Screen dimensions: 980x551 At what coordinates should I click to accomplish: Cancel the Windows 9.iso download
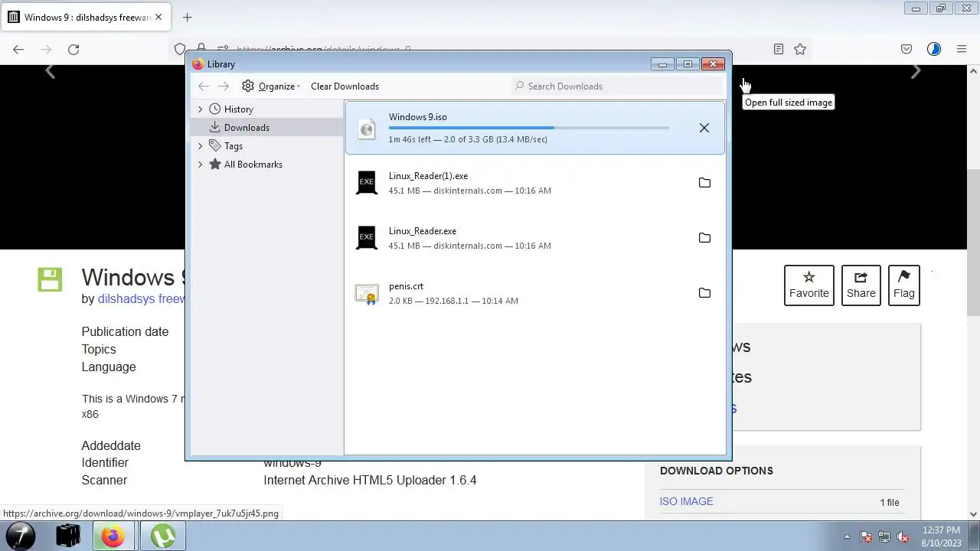click(704, 128)
